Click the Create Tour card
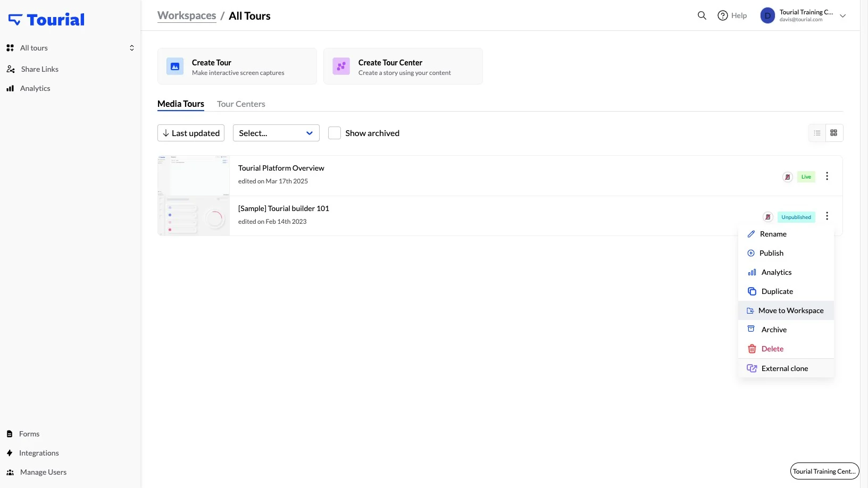The image size is (868, 488). click(x=237, y=66)
